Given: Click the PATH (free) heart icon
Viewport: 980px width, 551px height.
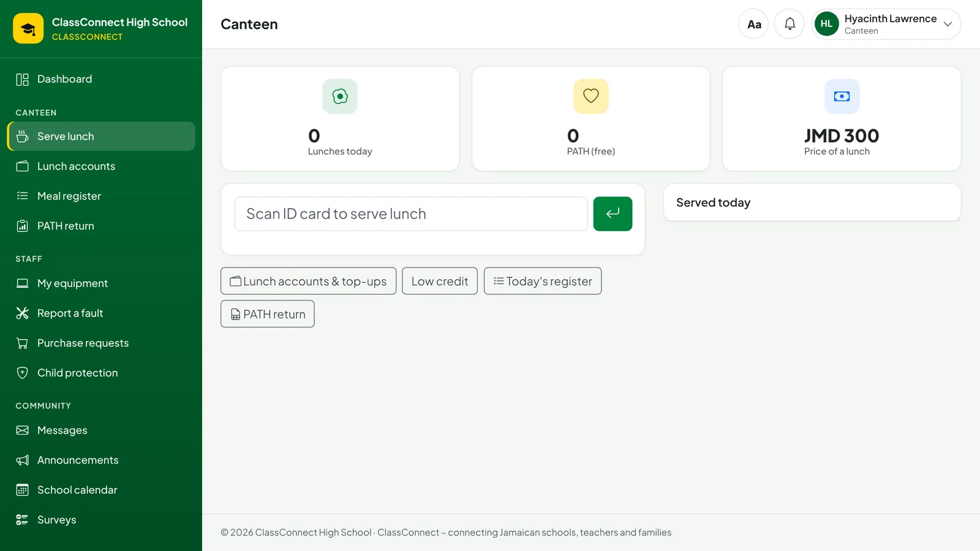Looking at the screenshot, I should tap(591, 96).
